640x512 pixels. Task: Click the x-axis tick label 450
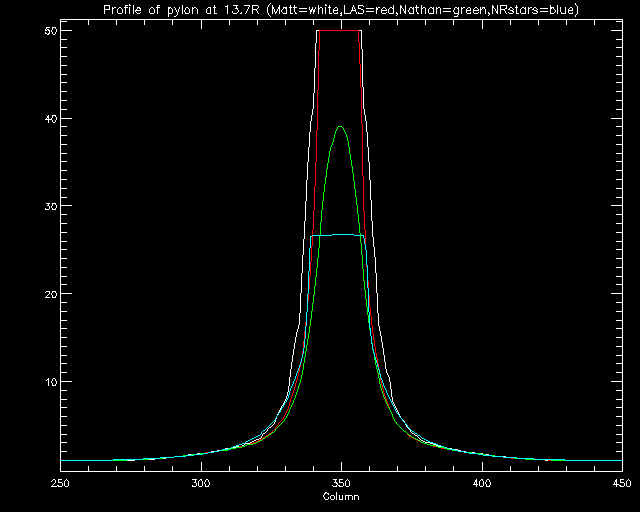point(622,484)
